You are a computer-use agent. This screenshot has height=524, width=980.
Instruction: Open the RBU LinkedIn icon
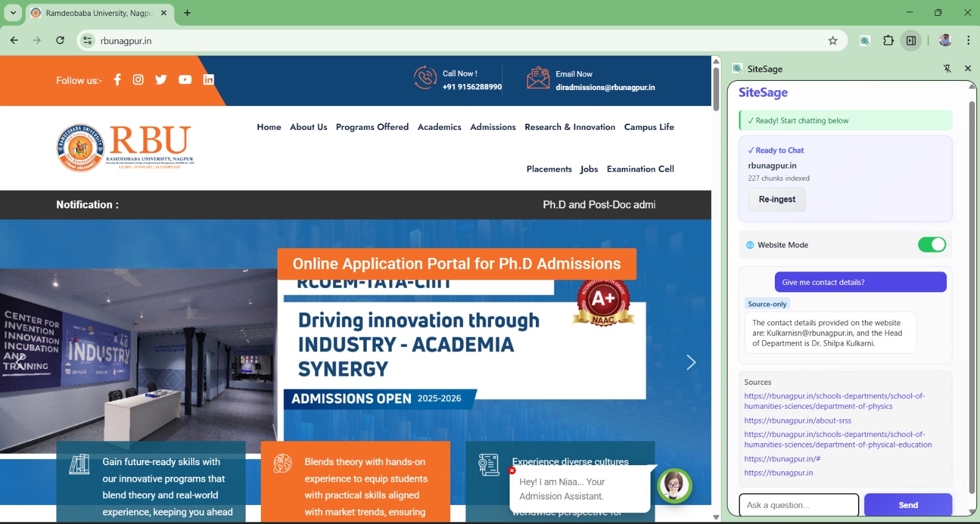click(208, 80)
